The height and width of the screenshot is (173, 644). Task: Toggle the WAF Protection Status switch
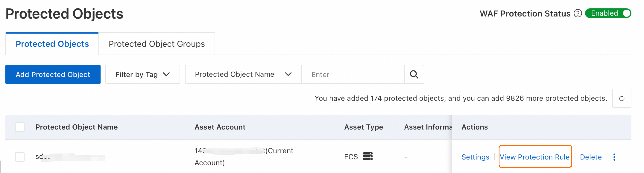(608, 13)
